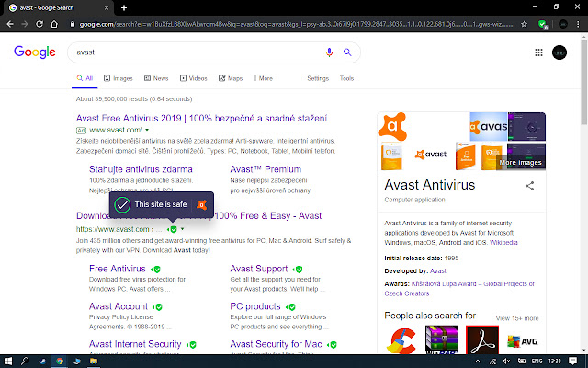
Task: Switch to the News tab
Action: click(x=156, y=78)
